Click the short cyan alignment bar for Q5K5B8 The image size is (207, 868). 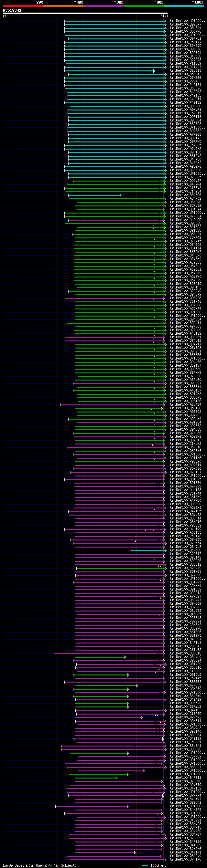[x=149, y=550]
